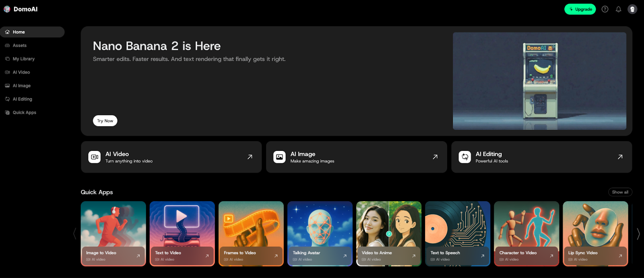
Task: Click the My Library sidebar icon
Action: (x=7, y=59)
